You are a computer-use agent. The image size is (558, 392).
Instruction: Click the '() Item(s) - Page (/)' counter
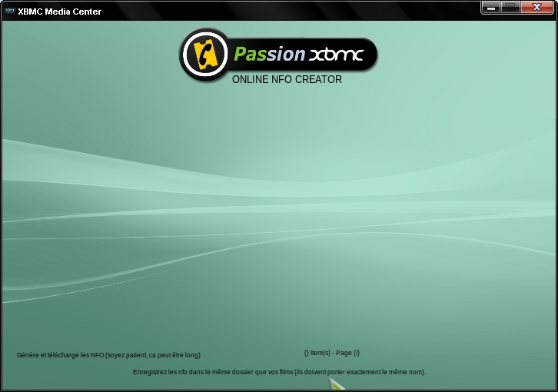click(x=332, y=353)
